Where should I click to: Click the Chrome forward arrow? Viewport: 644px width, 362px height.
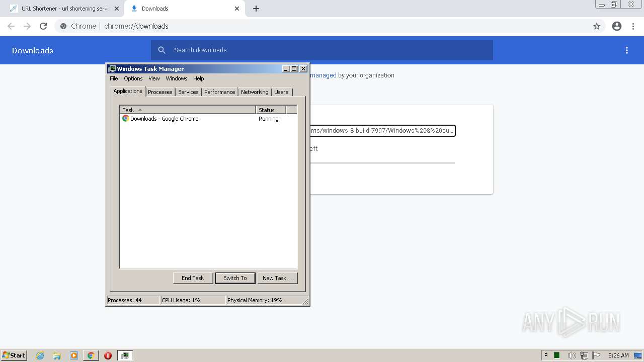pyautogui.click(x=27, y=26)
